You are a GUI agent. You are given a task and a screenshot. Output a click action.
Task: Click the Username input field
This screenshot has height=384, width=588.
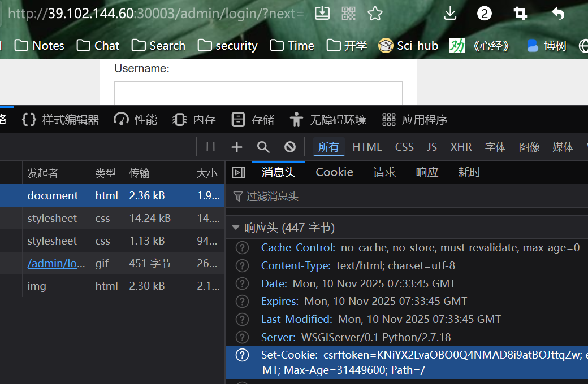[258, 93]
